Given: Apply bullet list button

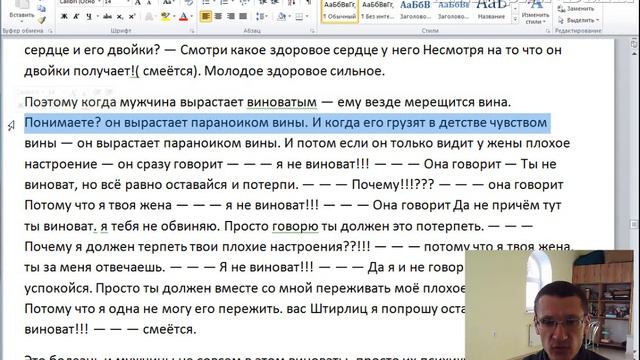Looking at the screenshot, I should coord(207,3).
